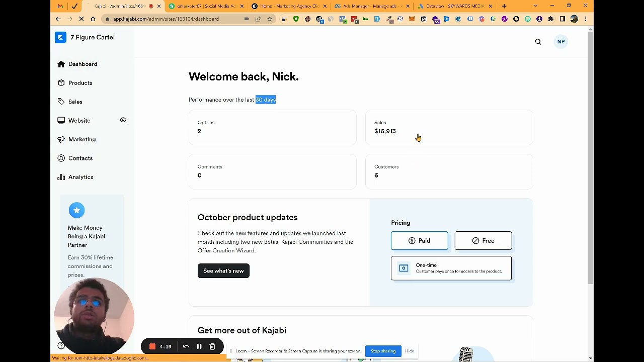This screenshot has height=362, width=644.
Task: Open the Extensions puzzle piece menu
Action: click(x=551, y=19)
